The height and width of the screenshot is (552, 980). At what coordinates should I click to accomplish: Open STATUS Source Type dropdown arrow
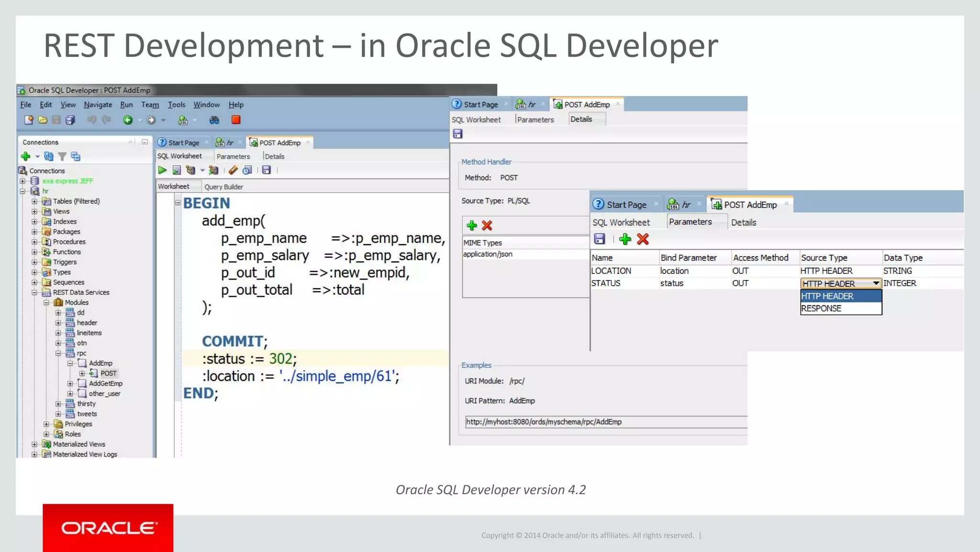pyautogui.click(x=876, y=283)
